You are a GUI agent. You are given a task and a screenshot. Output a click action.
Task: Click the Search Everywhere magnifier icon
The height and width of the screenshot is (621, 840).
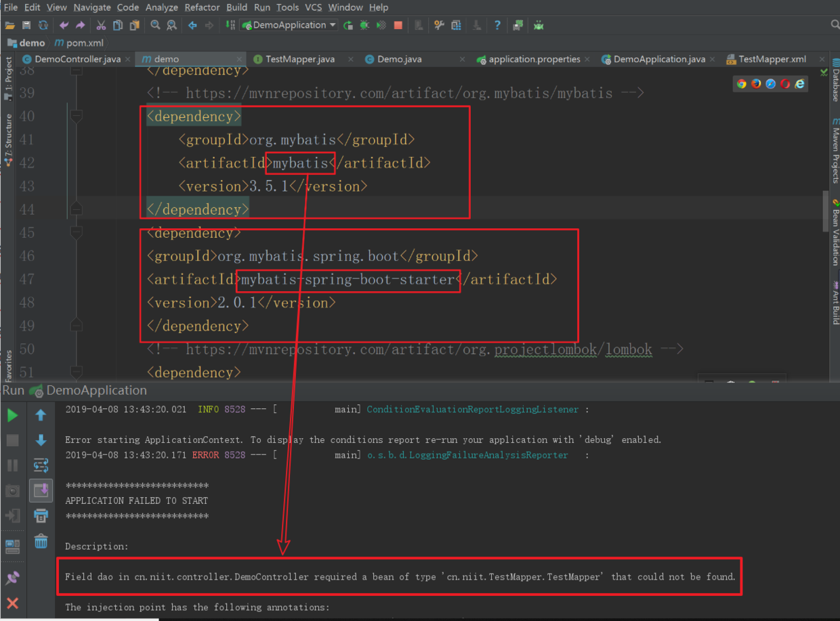point(835,25)
